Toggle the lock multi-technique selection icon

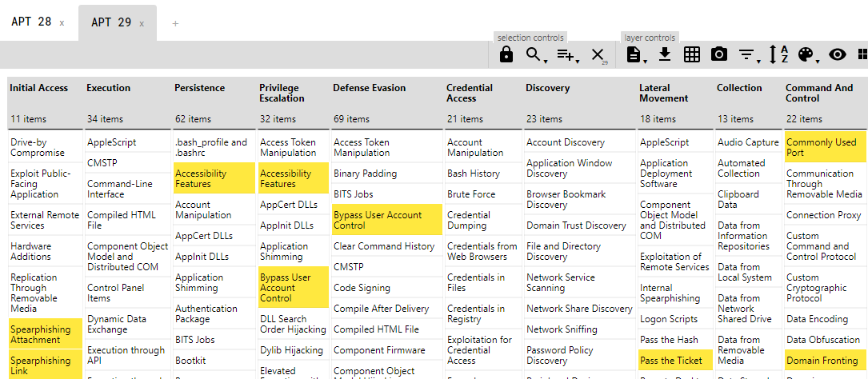pos(506,54)
